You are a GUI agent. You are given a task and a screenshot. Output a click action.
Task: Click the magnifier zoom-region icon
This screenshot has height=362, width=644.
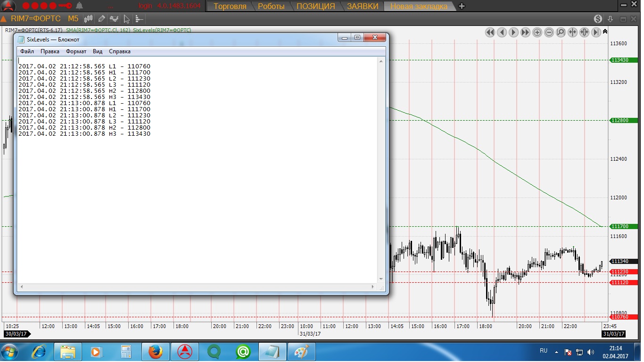tap(561, 33)
